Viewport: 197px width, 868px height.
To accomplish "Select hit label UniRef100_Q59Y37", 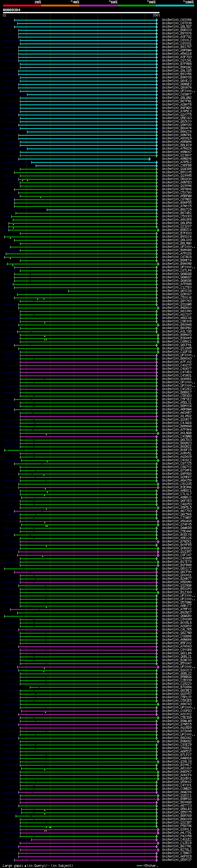I will pyautogui.click(x=177, y=860).
